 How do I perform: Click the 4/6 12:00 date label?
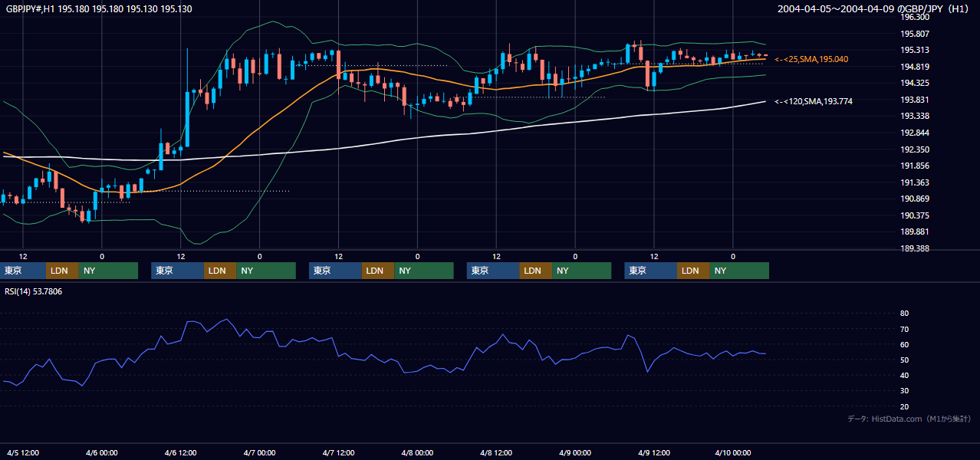click(180, 453)
